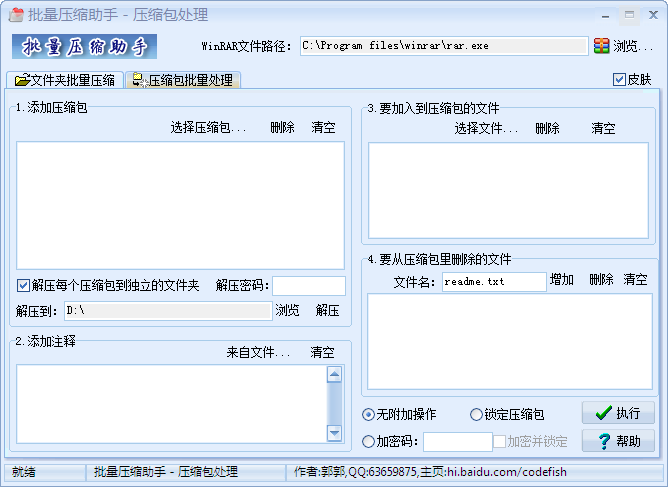668x487 pixels.
Task: Click the 批量压缩助手 banner logo
Action: (84, 46)
